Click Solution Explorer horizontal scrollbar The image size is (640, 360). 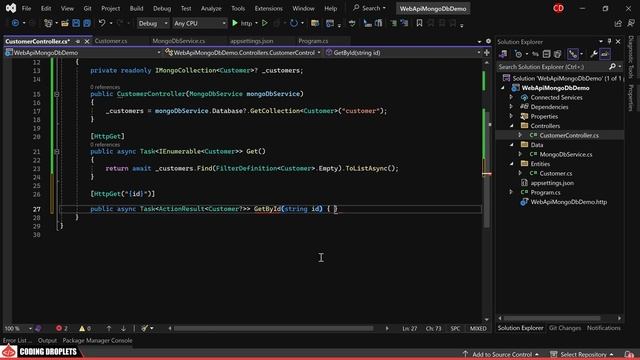(x=552, y=318)
